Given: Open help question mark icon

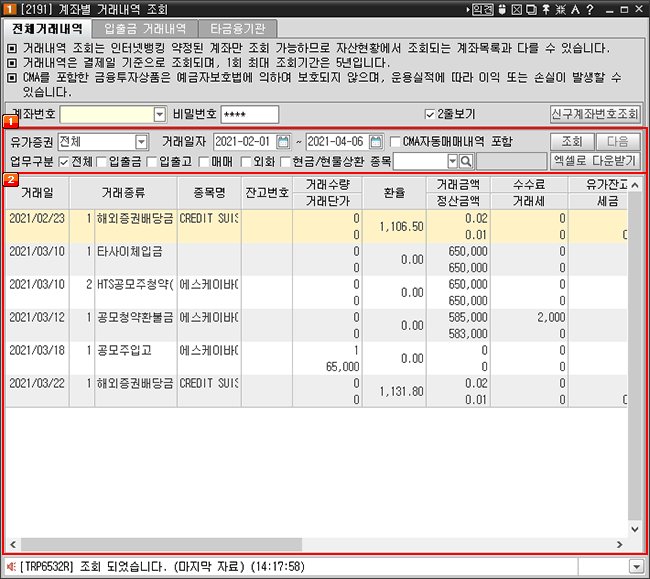Looking at the screenshot, I should pos(590,9).
